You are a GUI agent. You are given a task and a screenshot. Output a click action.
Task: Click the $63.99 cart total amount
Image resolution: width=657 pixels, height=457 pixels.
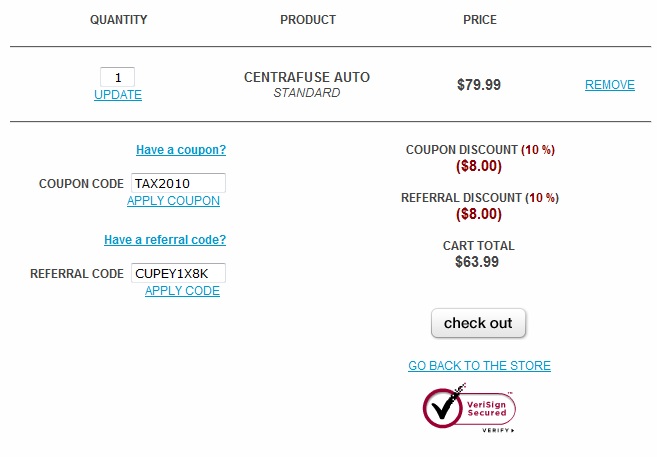479,262
